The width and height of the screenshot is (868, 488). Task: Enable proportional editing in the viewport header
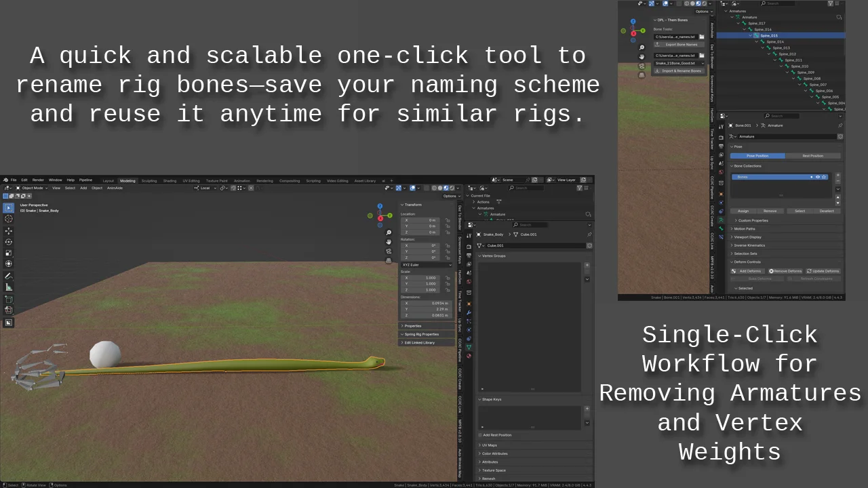(x=250, y=188)
